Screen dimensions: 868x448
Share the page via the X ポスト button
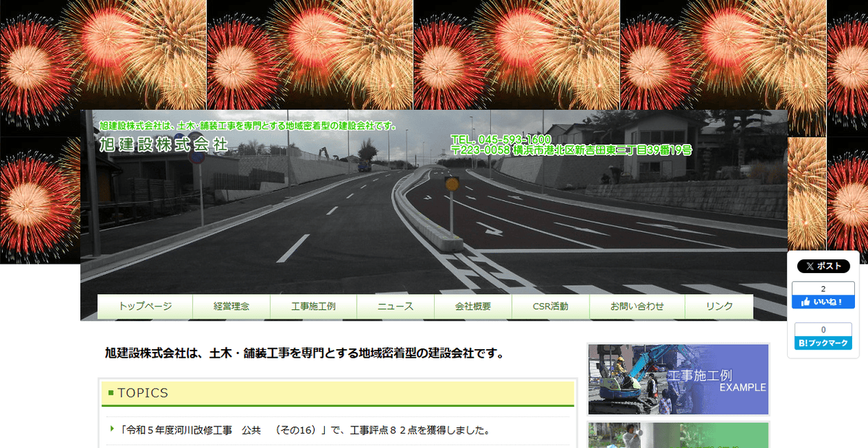coord(823,266)
